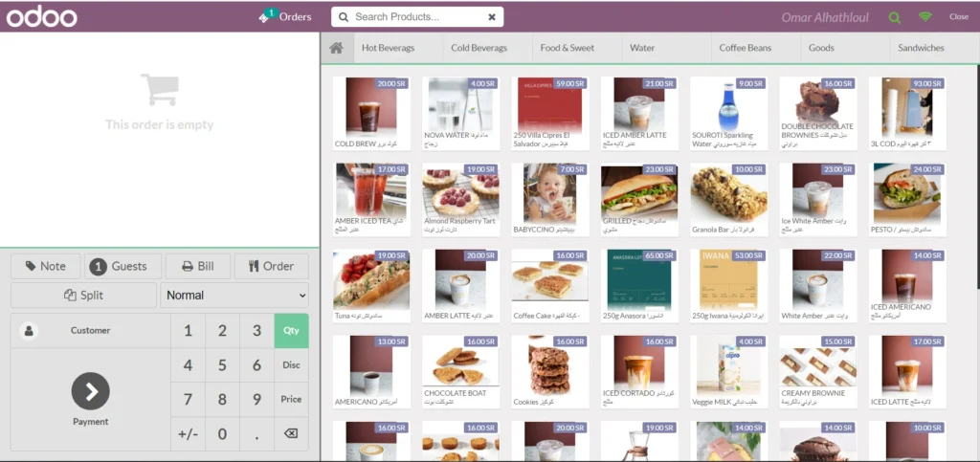Screen dimensions: 980x462
Task: Click the Split button
Action: coord(82,296)
